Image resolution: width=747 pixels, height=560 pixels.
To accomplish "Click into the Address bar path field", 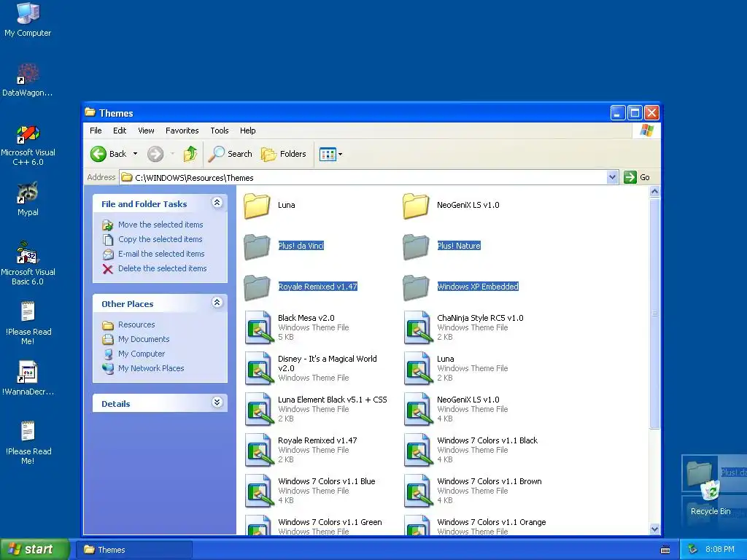I will click(x=363, y=178).
